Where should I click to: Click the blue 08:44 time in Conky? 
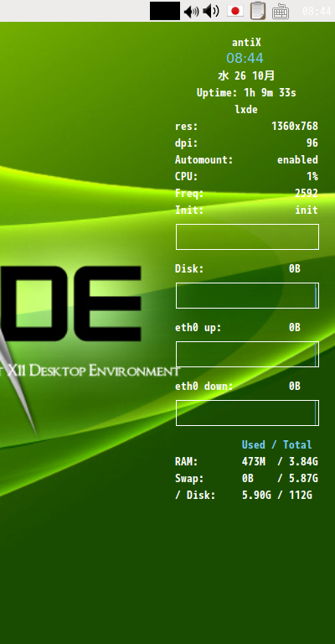pos(245,59)
